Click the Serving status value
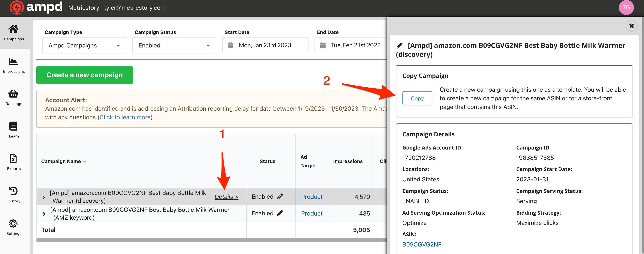Viewport: 644px width, 254px height. (x=526, y=201)
